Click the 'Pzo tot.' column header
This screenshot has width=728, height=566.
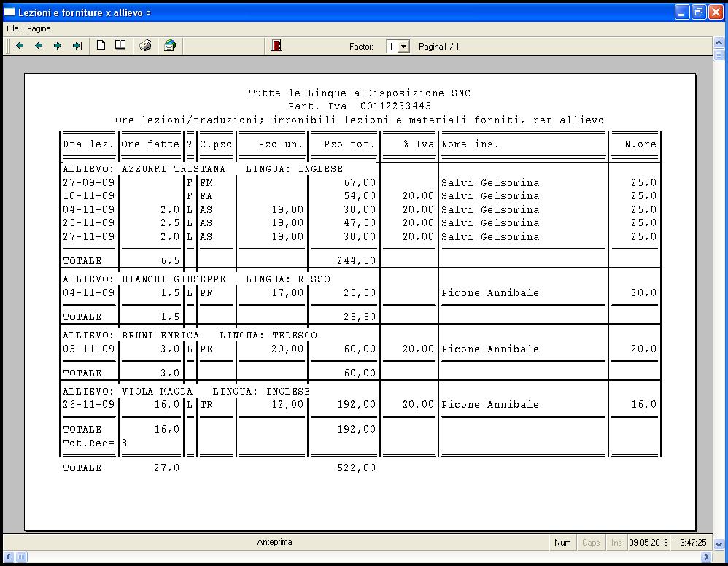(x=349, y=144)
